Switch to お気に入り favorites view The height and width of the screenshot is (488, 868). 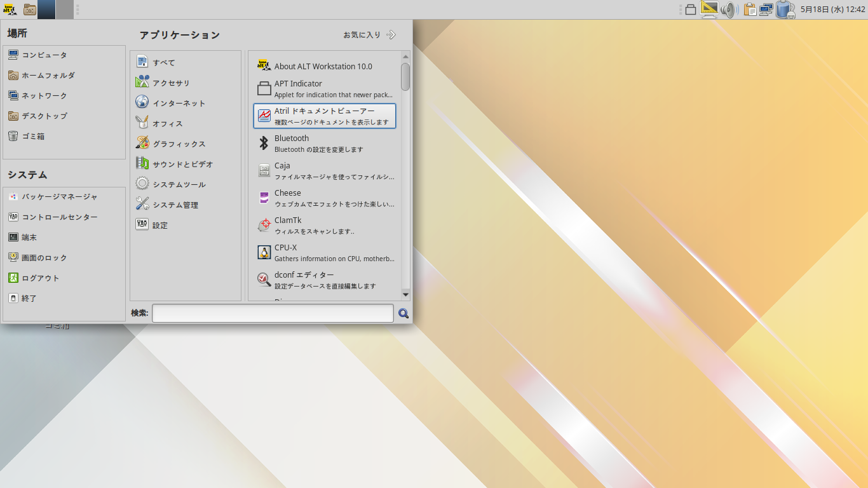point(370,35)
